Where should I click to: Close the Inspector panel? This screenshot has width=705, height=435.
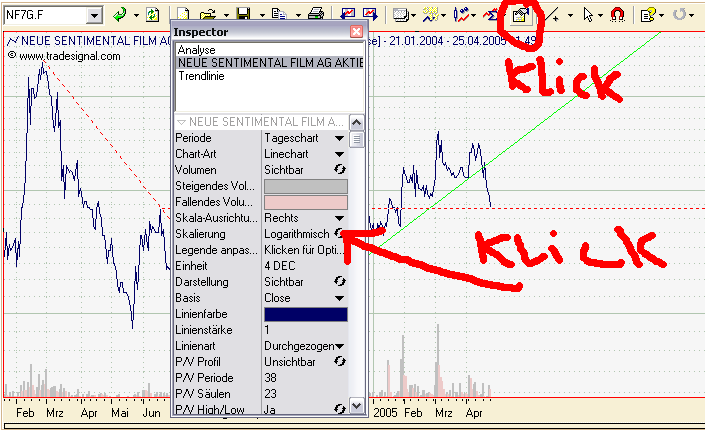(x=356, y=31)
